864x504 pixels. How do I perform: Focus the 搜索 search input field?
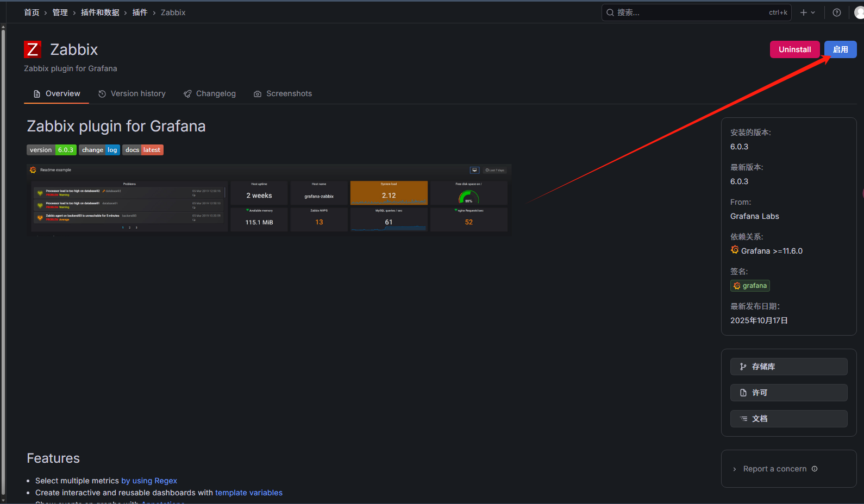point(697,12)
